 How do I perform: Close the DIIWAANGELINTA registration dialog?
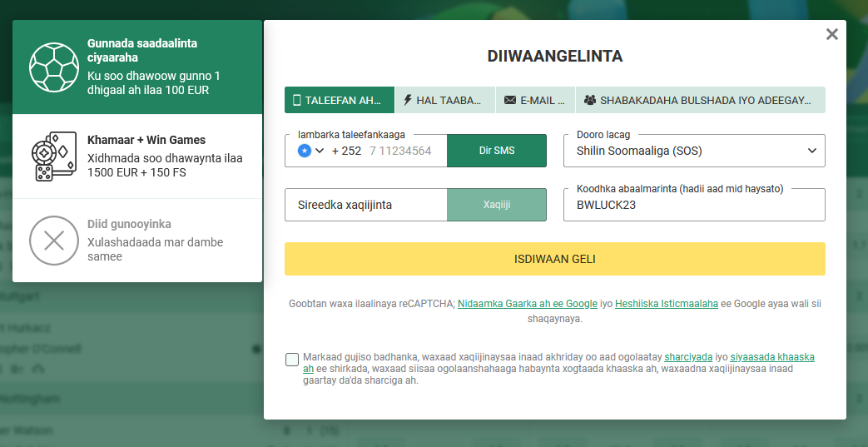(831, 34)
